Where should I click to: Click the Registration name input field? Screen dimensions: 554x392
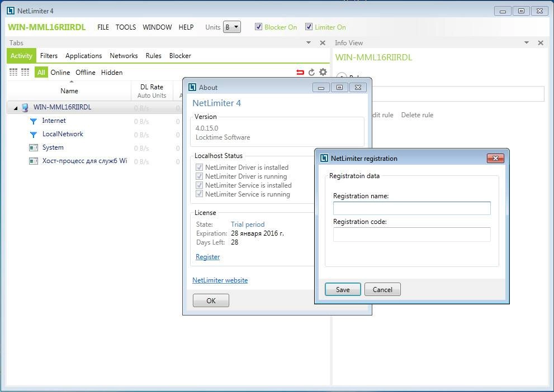[x=411, y=208]
